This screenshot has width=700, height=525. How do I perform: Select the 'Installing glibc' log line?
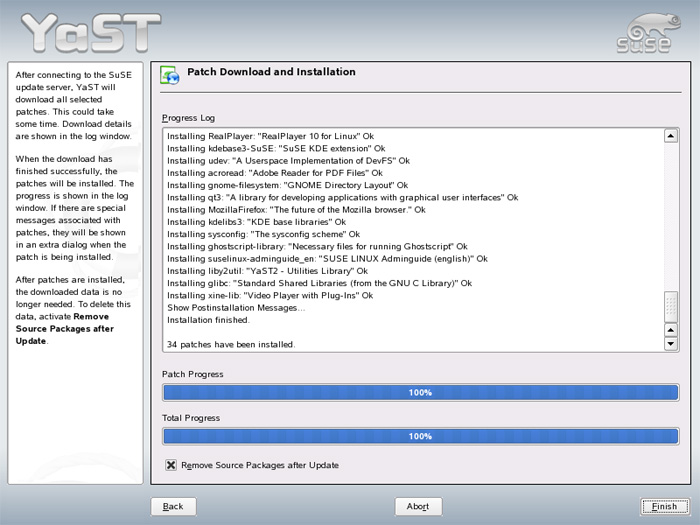point(319,283)
